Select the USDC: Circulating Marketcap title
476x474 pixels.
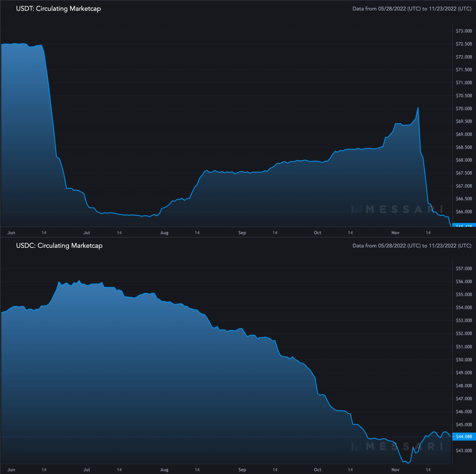[59, 246]
